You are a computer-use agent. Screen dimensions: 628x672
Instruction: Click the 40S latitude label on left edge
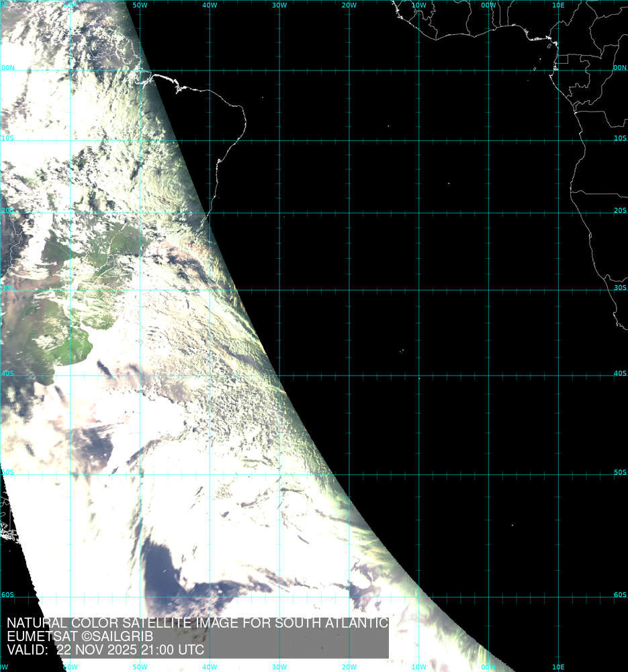pos(8,374)
